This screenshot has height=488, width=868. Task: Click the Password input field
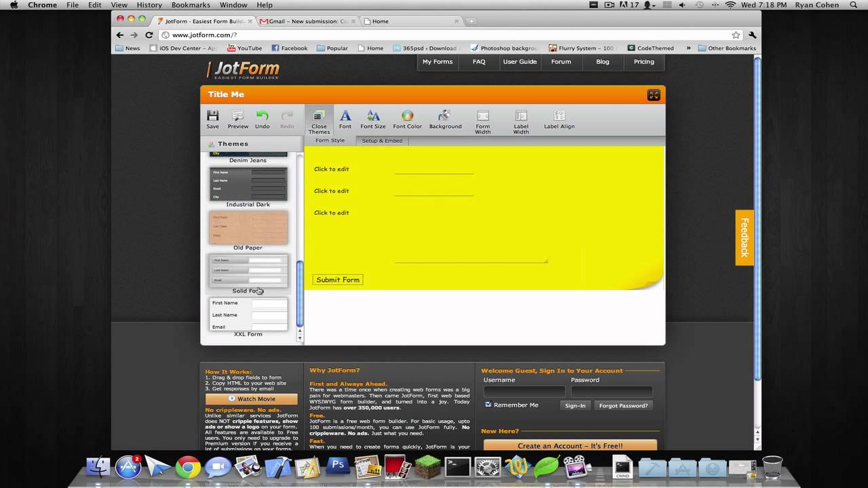[x=612, y=392]
